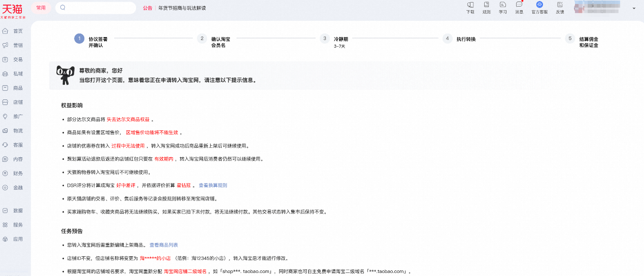
Task: Select the 财务 finance sidebar icon
Action: coord(5,173)
